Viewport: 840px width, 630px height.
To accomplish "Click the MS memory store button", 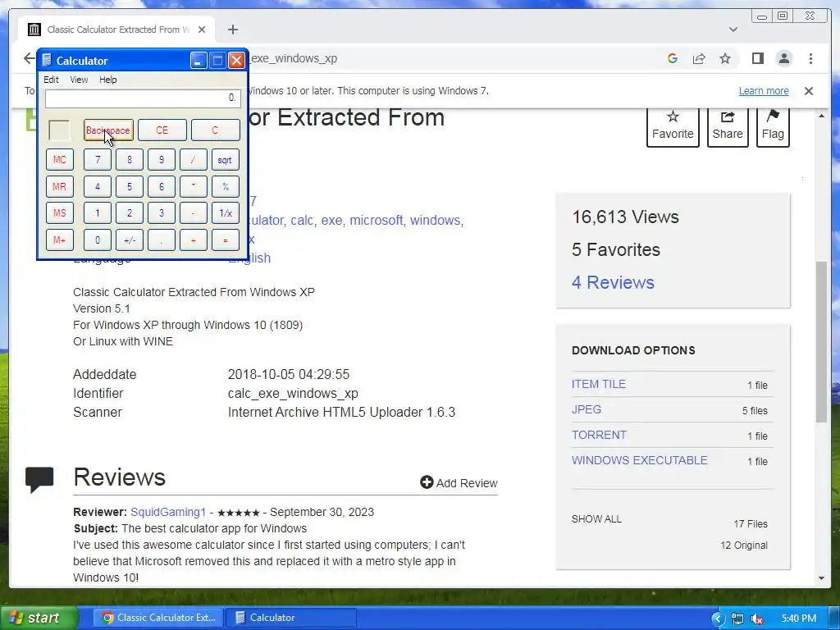I will (59, 213).
